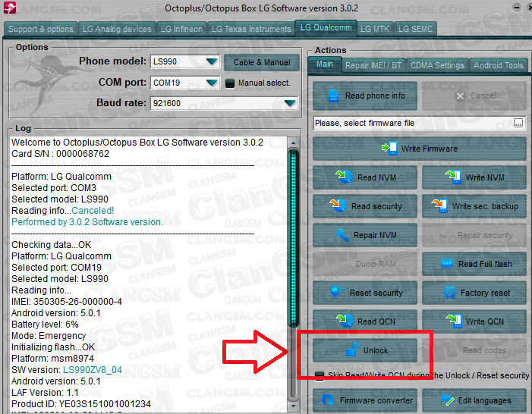Open the Android Tools tab

pos(499,65)
